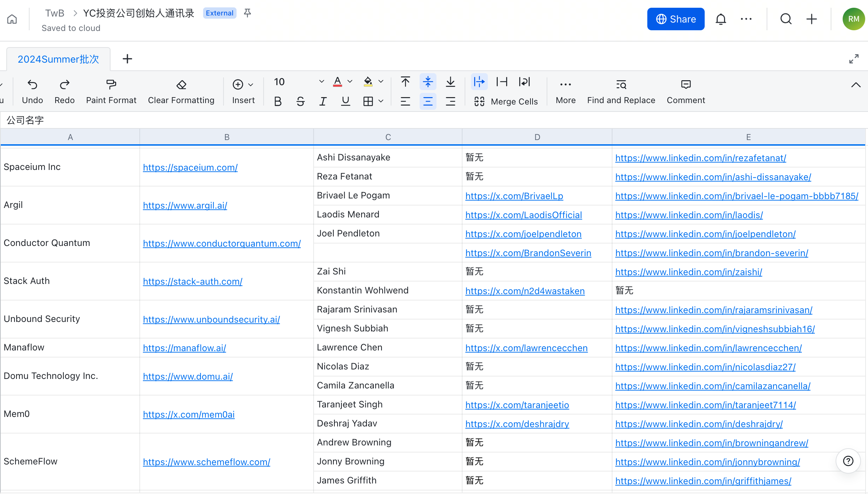Open the font size dropdown
This screenshot has width=868, height=494.
coord(321,82)
